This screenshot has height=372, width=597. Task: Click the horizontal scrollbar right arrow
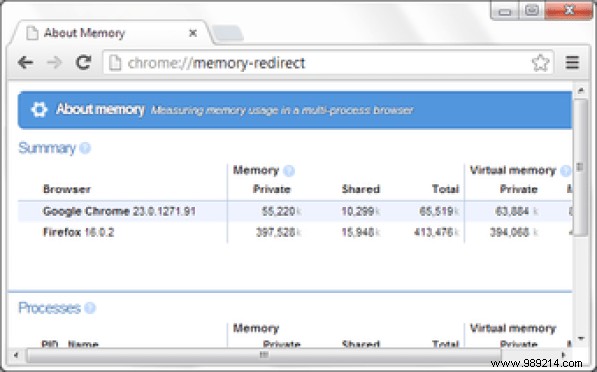(x=564, y=355)
